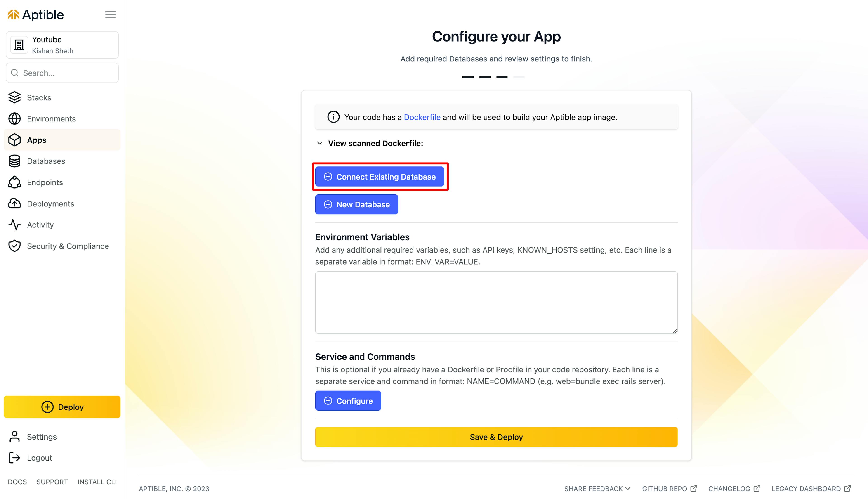Click the Databases icon in sidebar
Screen dimensions: 868x499
15,161
